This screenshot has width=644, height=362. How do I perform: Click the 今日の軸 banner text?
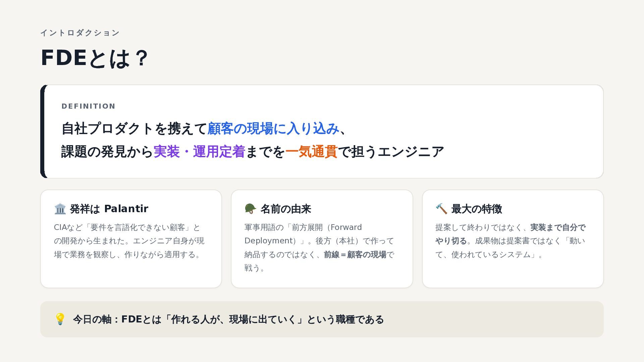(228, 319)
